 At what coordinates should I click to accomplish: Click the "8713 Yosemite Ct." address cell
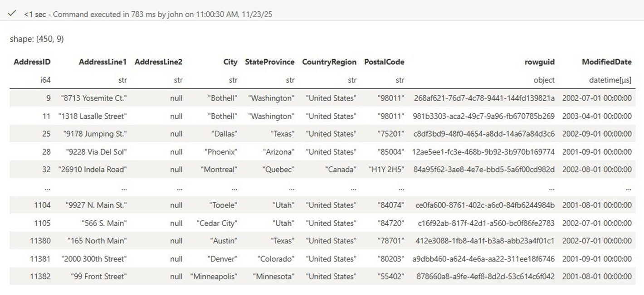coord(94,98)
